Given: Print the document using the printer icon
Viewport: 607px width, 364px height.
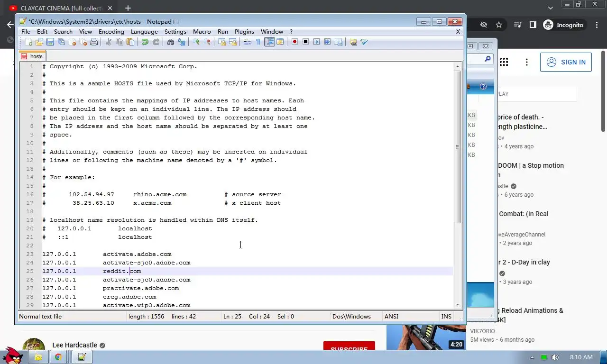Looking at the screenshot, I should (x=94, y=42).
